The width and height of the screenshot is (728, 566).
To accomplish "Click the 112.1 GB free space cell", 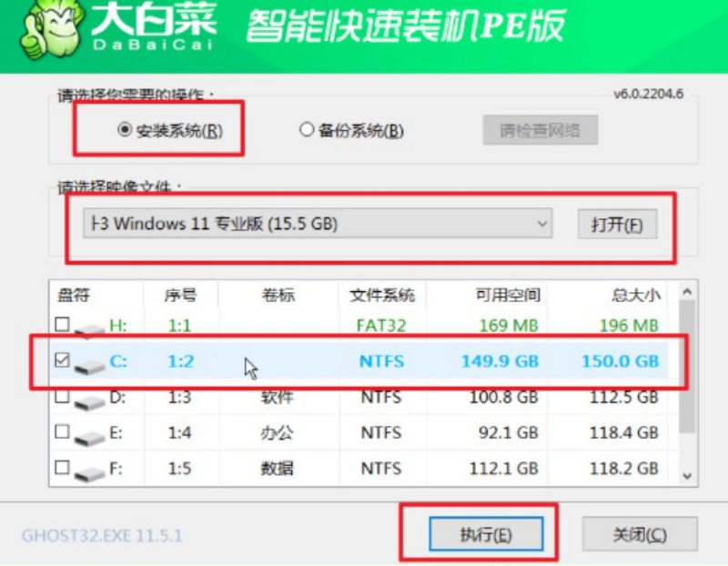I will [x=504, y=469].
